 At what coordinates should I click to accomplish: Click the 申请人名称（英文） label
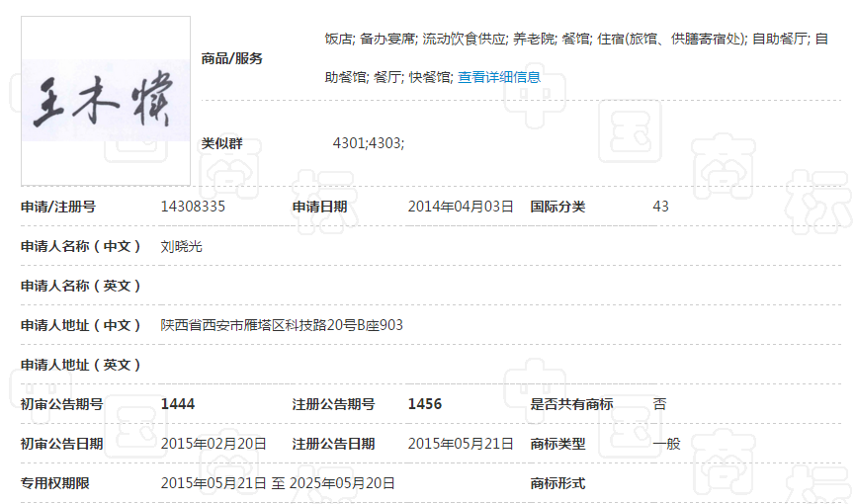[81, 286]
